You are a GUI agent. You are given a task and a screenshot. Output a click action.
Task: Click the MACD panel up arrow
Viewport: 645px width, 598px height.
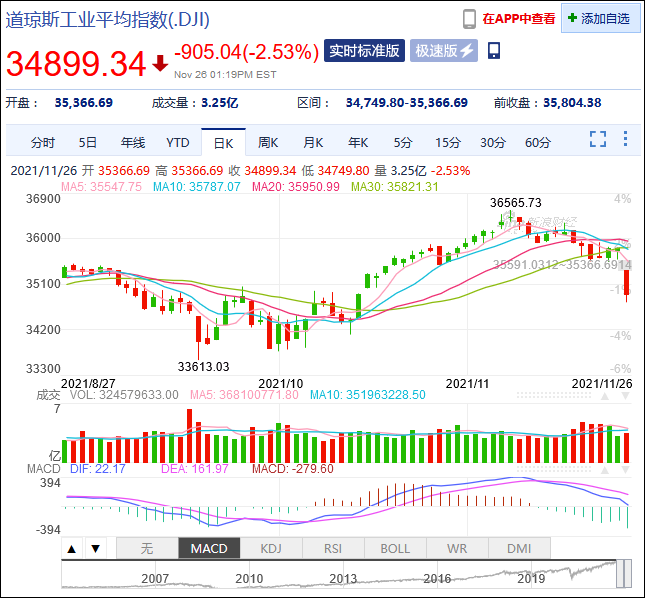pyautogui.click(x=605, y=470)
